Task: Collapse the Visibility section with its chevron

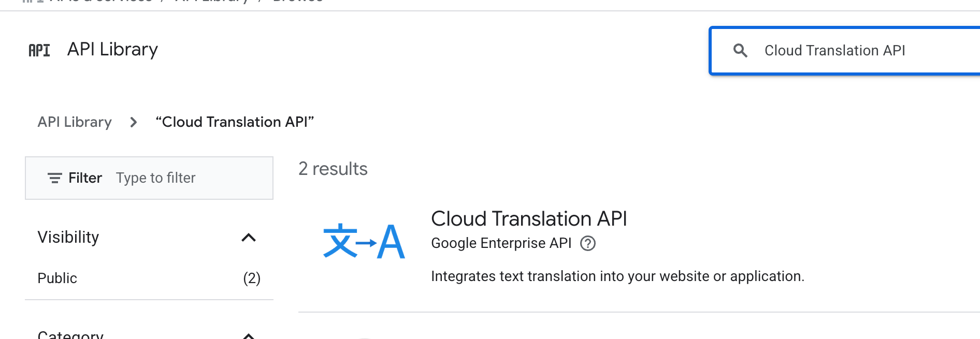Action: click(249, 238)
